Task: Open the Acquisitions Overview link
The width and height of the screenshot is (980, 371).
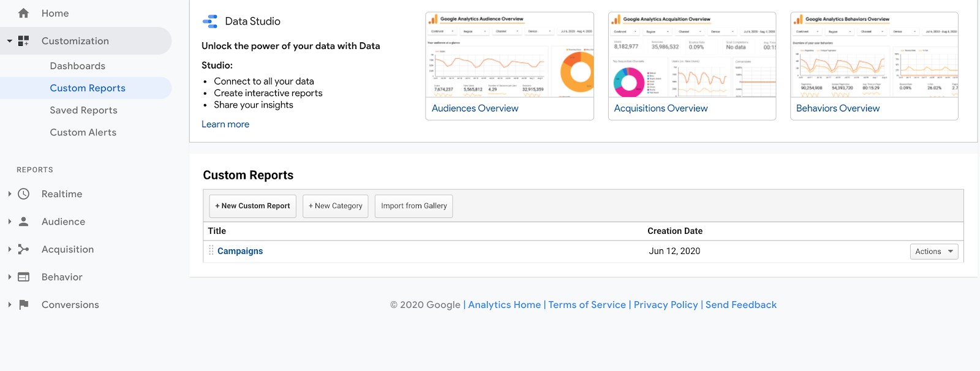Action: (661, 108)
